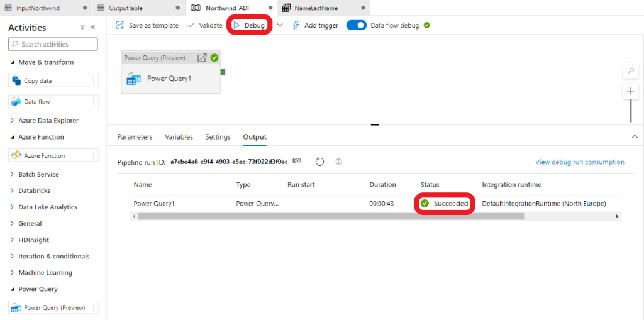
Task: Click the canvas zoom slider
Action: tap(630, 111)
